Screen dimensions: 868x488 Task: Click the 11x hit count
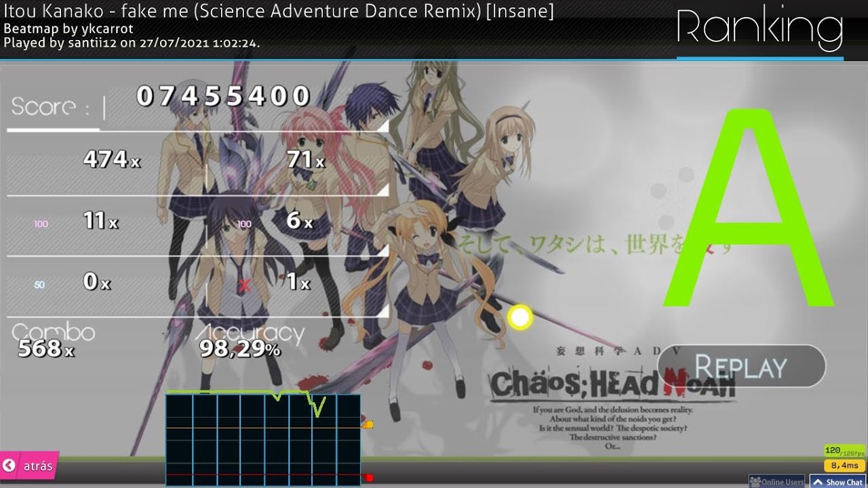click(x=101, y=220)
